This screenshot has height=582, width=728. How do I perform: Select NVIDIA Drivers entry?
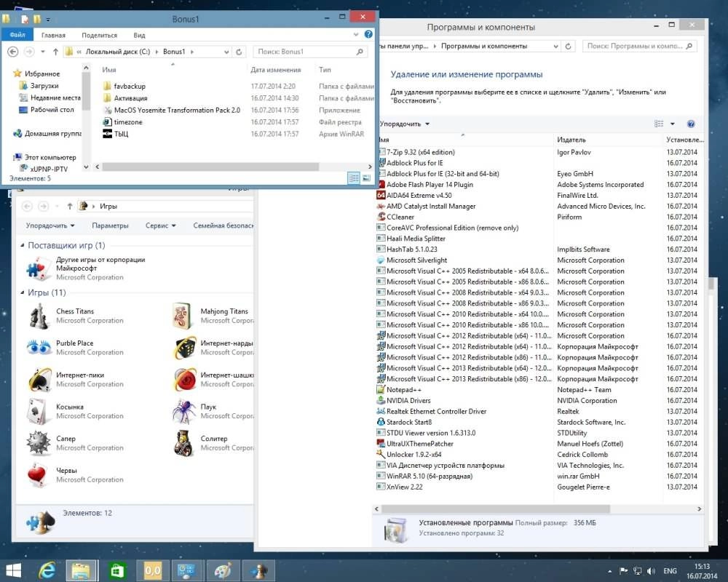coord(408,401)
